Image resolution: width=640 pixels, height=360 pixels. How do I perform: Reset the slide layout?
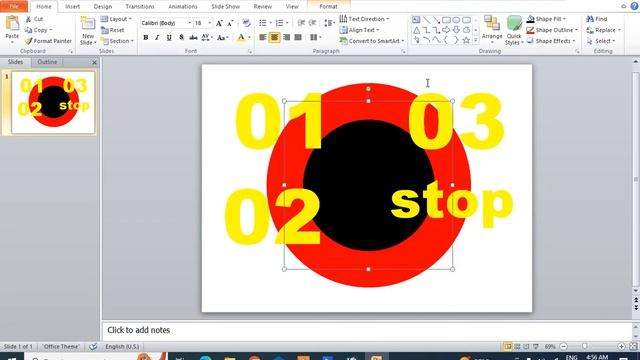[113, 30]
